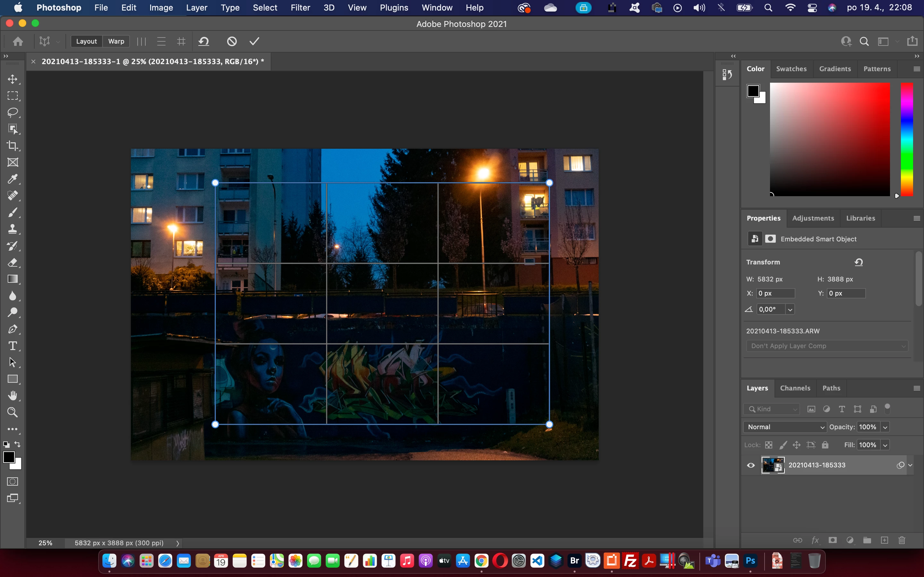
Task: Select the Zoom tool in toolbar
Action: [13, 413]
